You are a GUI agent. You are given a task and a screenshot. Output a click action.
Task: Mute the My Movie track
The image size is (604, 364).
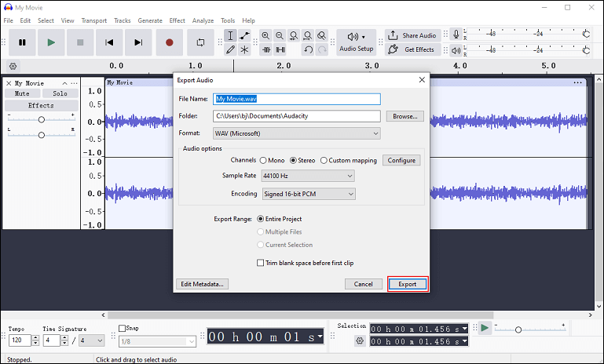22,93
